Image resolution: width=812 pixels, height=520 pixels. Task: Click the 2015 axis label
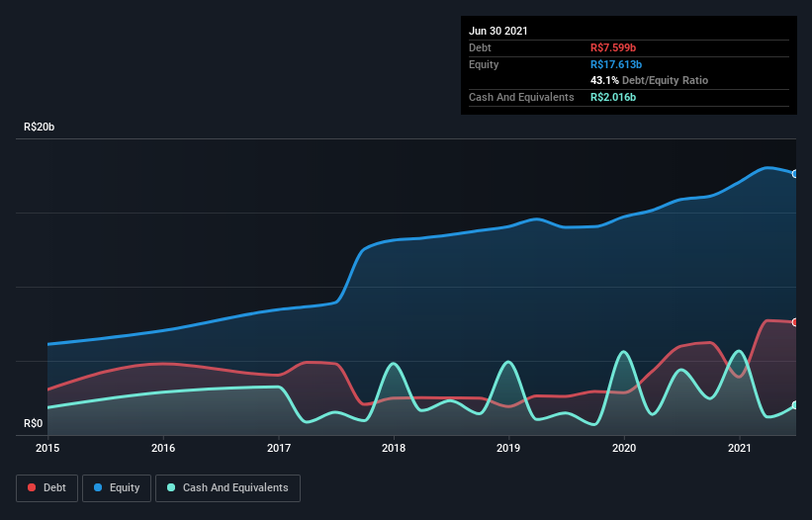(x=47, y=448)
